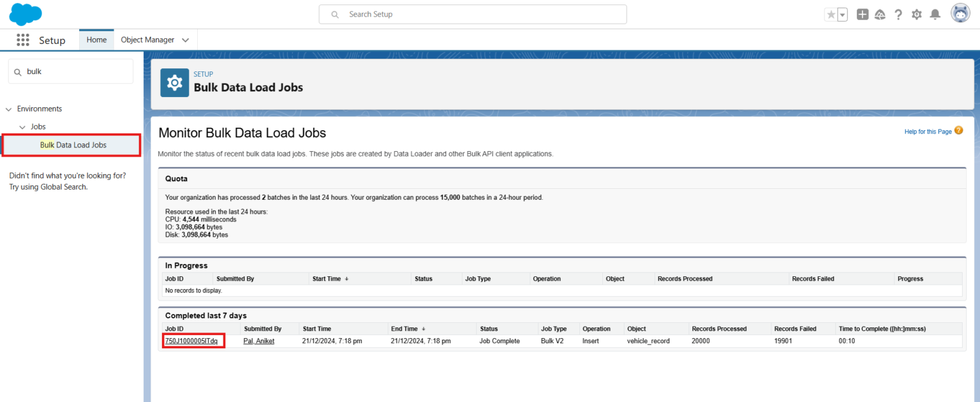Collapse the Jobs tree item
Viewport: 980px width, 402px height.
click(22, 126)
